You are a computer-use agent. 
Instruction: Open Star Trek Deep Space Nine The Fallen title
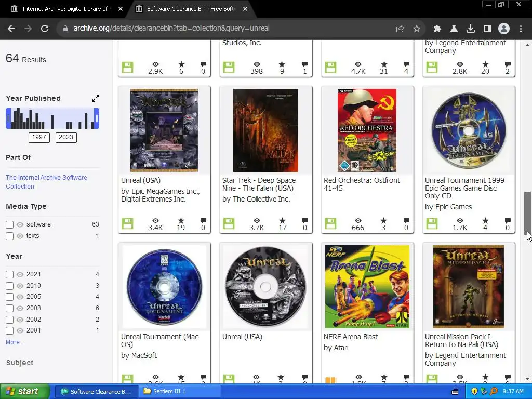[259, 184]
